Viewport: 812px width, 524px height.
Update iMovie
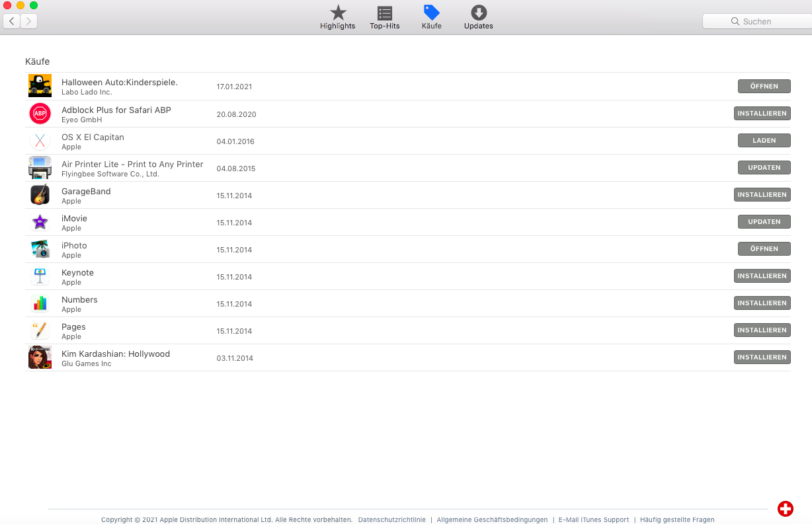764,221
